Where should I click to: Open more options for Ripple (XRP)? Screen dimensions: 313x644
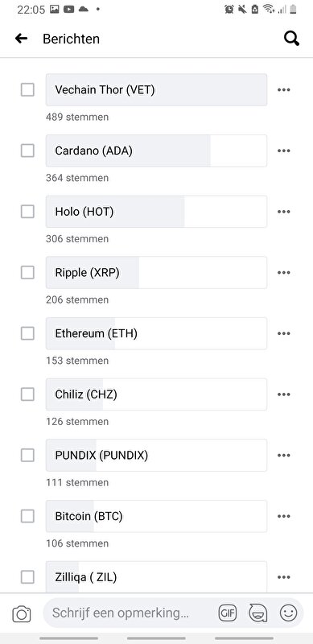point(284,273)
